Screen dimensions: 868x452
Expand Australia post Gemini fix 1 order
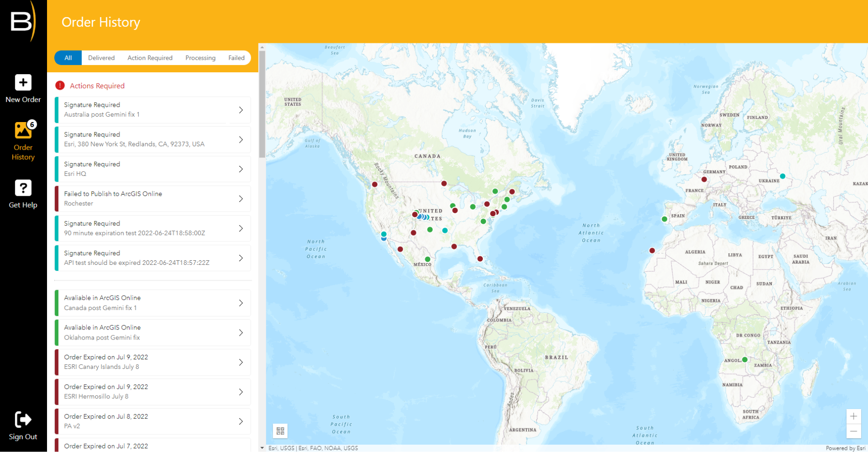pos(153,110)
